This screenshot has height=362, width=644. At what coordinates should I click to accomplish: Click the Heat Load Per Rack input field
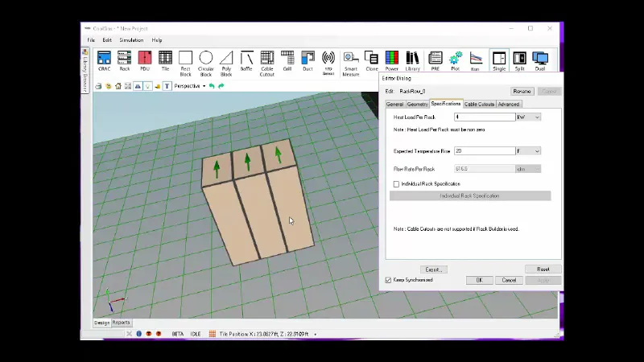click(x=485, y=117)
